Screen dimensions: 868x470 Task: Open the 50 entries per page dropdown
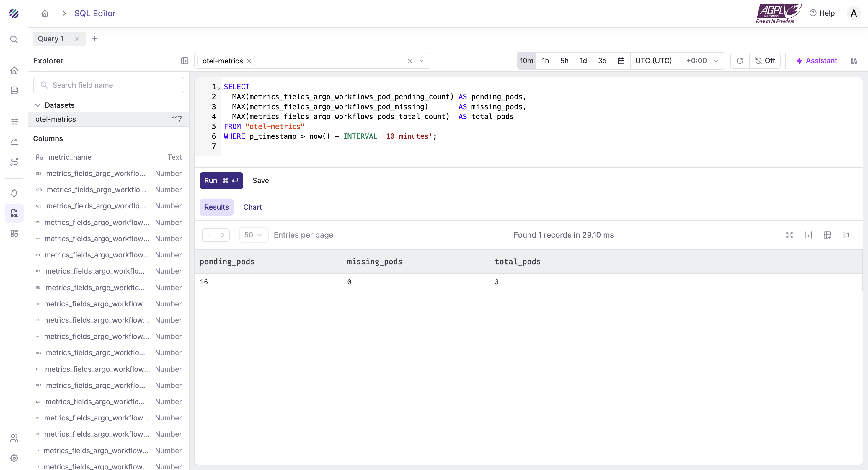click(253, 235)
